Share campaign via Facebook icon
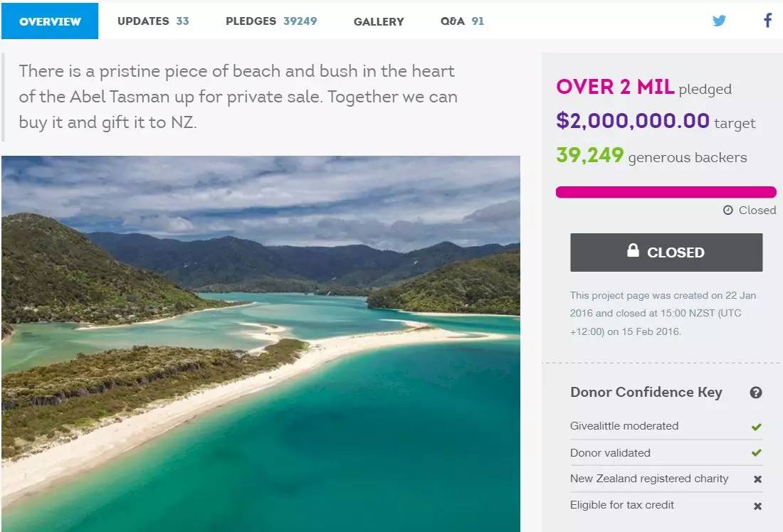This screenshot has height=532, width=783. (x=768, y=21)
